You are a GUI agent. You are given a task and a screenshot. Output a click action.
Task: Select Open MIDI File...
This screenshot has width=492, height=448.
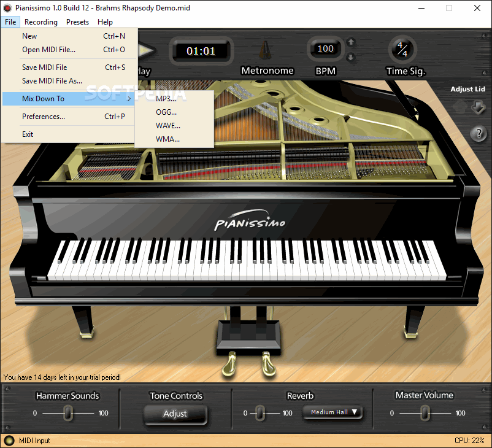(x=69, y=50)
